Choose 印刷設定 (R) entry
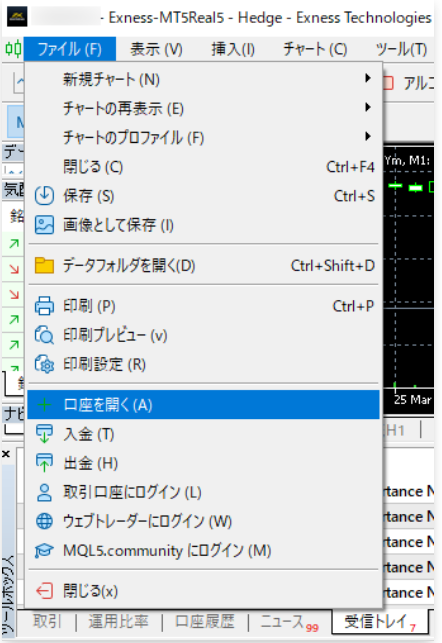 [203, 364]
